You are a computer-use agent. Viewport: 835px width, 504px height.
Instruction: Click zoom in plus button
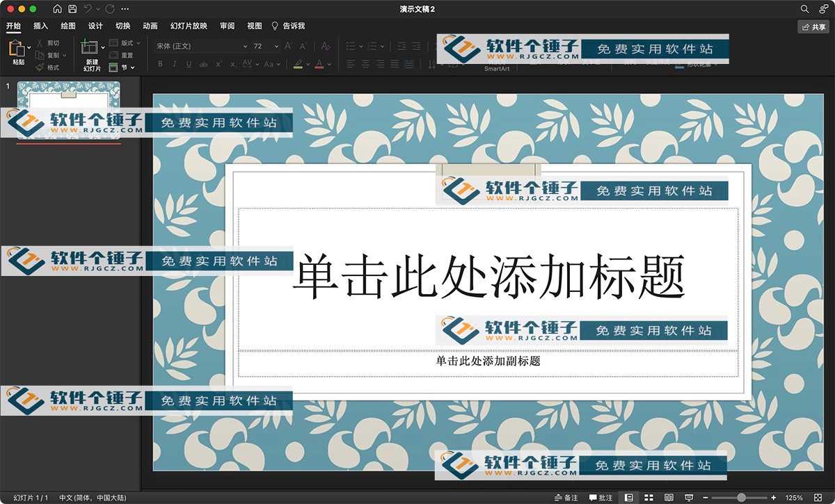tap(774, 498)
